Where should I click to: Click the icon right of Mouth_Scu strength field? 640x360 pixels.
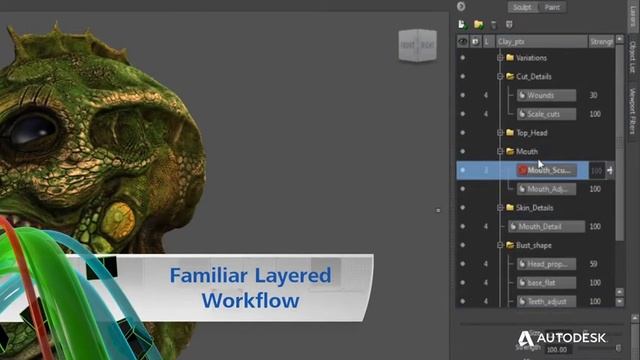click(610, 170)
